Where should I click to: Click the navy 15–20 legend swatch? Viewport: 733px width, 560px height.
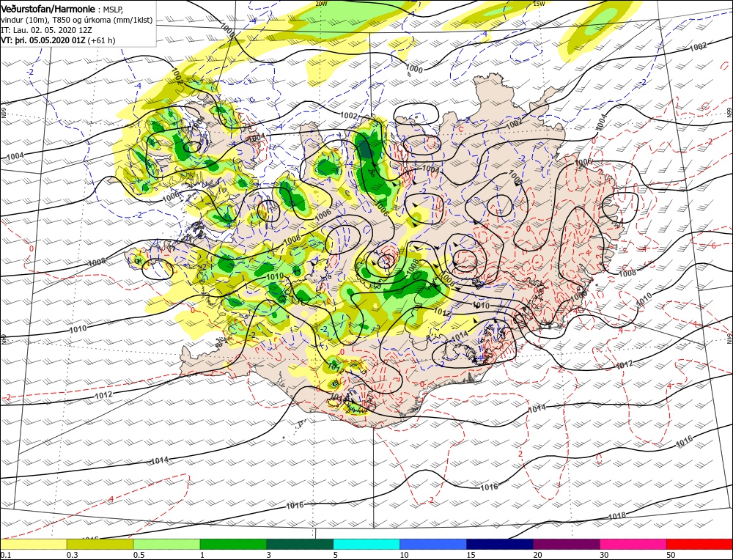[500, 544]
